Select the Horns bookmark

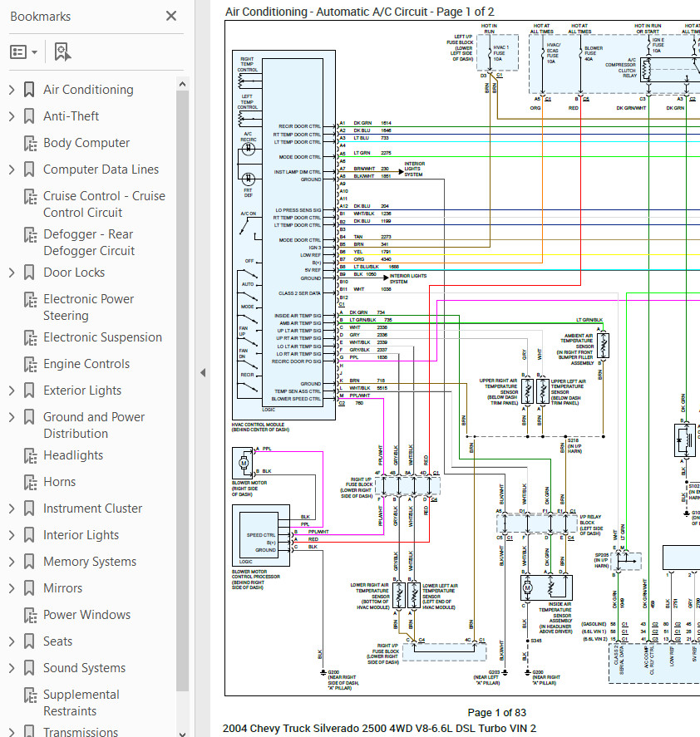point(59,481)
